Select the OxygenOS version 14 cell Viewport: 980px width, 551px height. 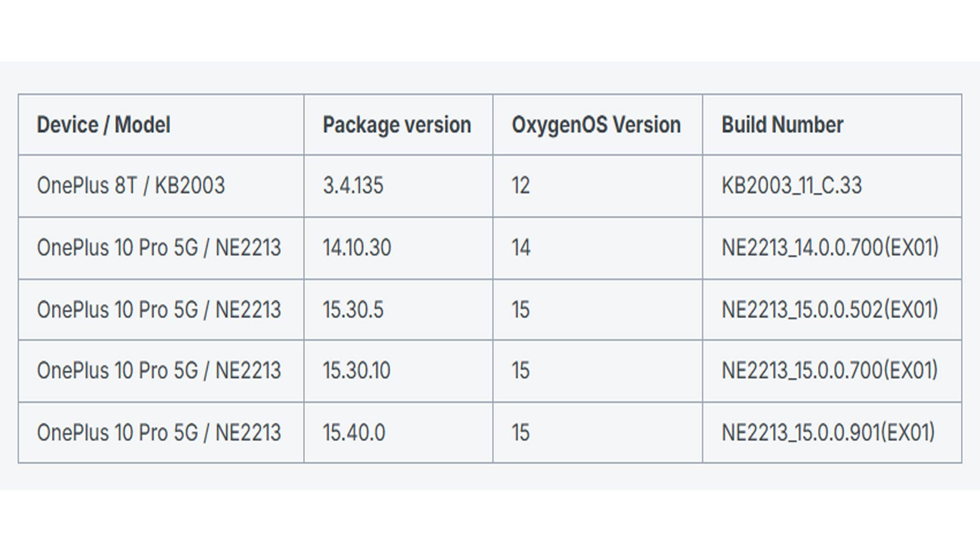click(521, 248)
